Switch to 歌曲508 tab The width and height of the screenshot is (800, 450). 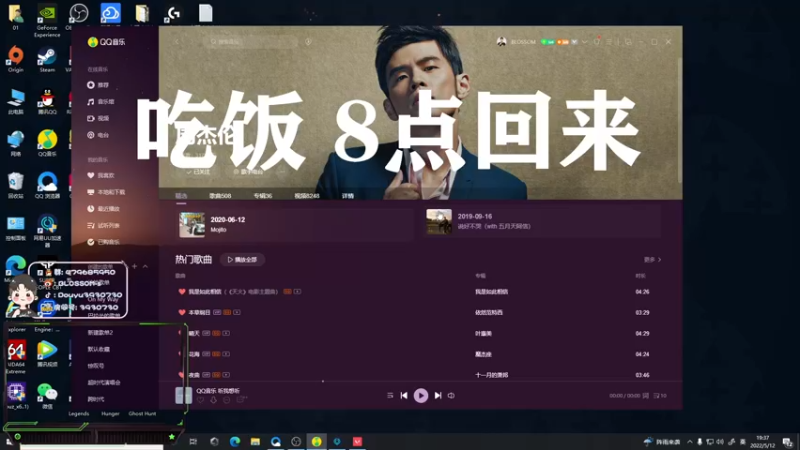pos(220,196)
